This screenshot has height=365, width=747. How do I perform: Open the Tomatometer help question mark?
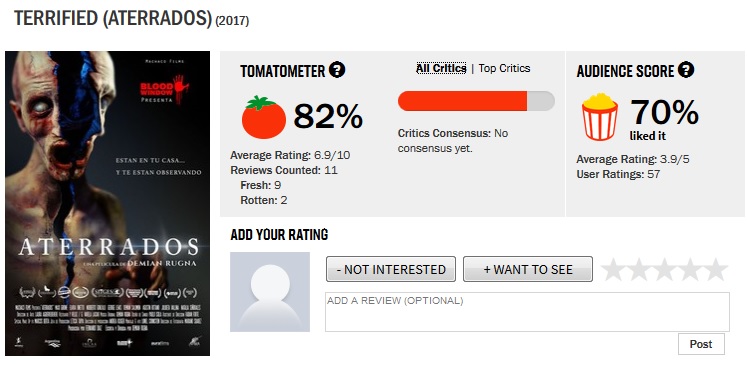(337, 71)
